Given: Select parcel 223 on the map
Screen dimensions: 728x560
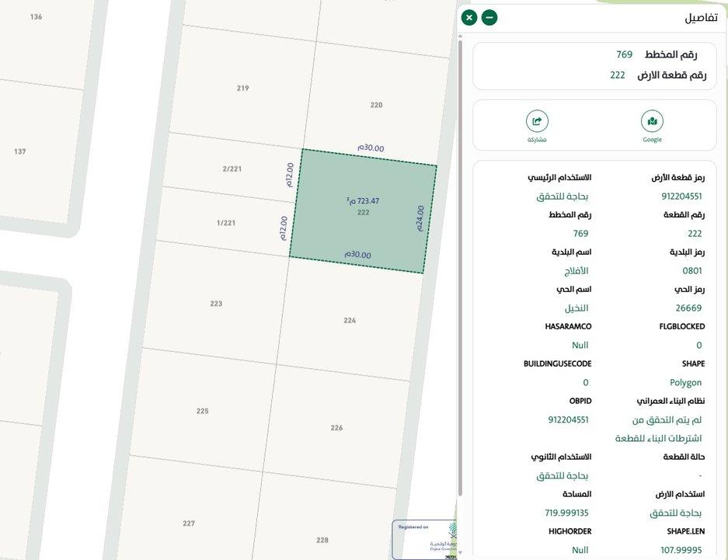Looking at the screenshot, I should (x=216, y=304).
